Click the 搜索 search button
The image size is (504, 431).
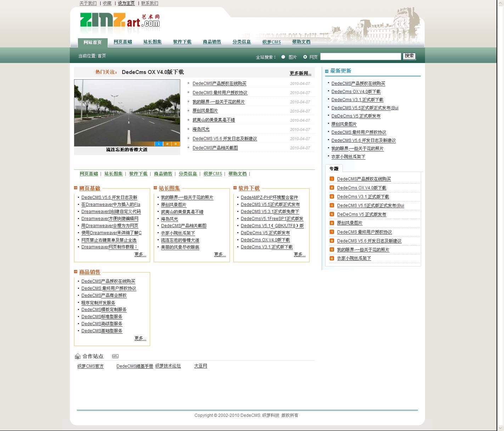409,56
